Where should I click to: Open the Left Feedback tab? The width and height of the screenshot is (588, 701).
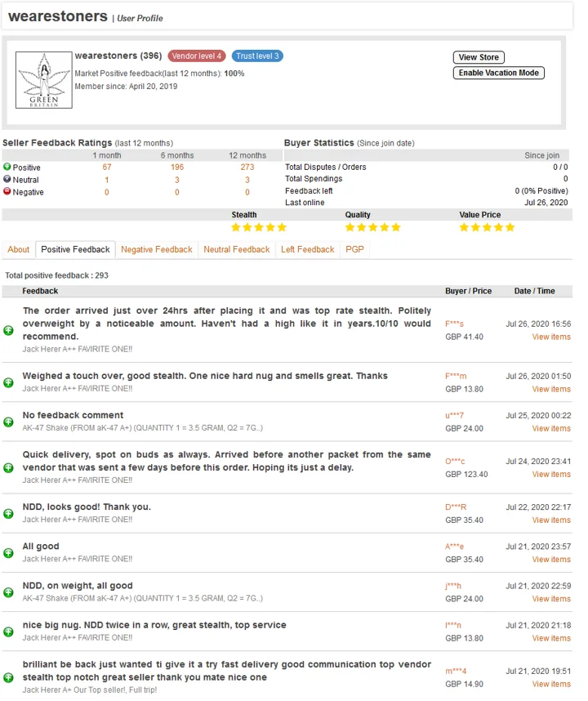307,249
